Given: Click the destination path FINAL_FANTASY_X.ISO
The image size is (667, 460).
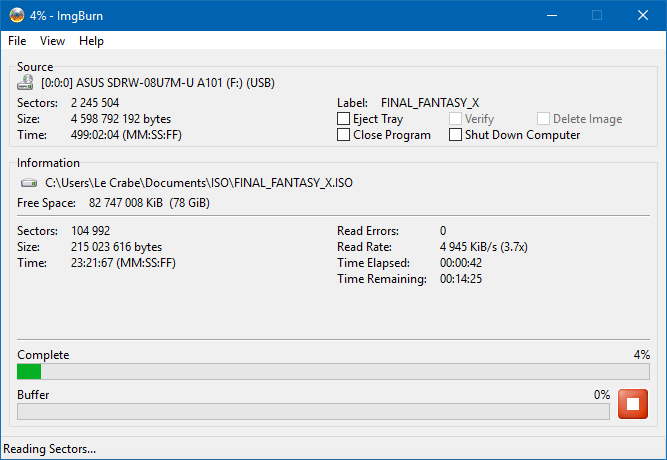Looking at the screenshot, I should (199, 183).
